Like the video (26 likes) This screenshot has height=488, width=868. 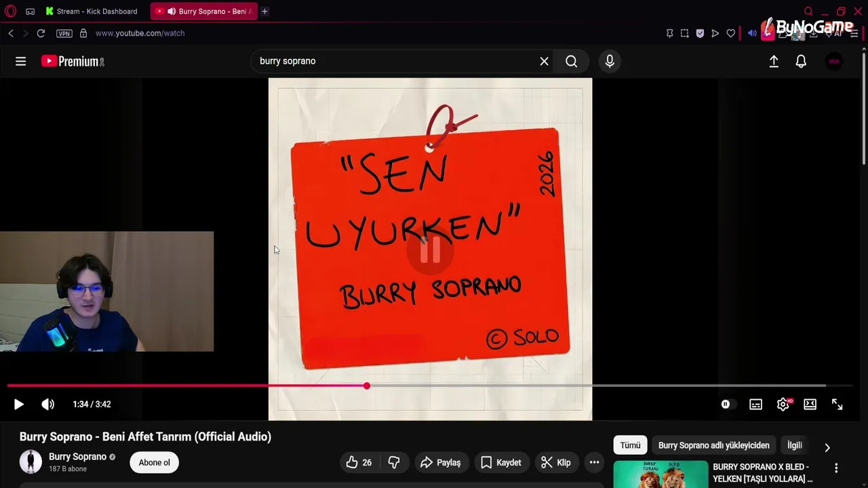click(359, 463)
